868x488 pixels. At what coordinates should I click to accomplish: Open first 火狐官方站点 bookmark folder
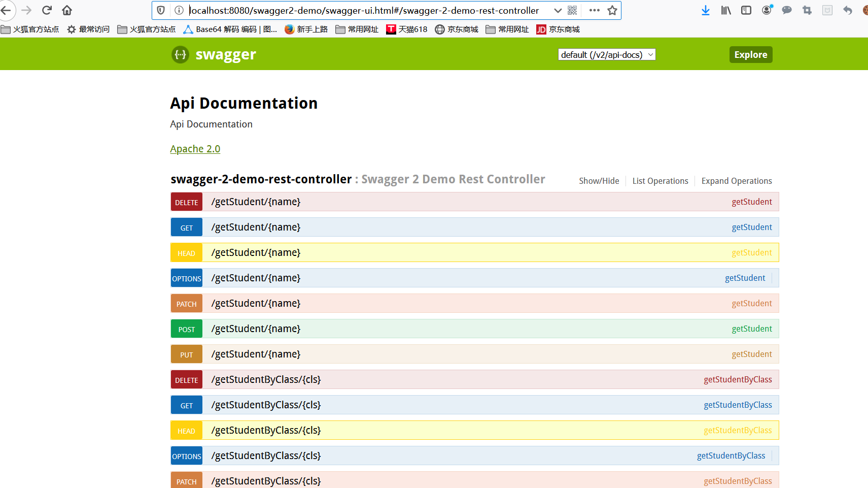pyautogui.click(x=30, y=29)
